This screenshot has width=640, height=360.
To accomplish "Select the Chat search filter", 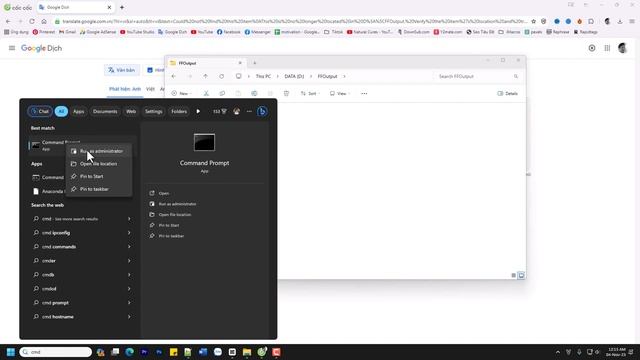I will 40,111.
